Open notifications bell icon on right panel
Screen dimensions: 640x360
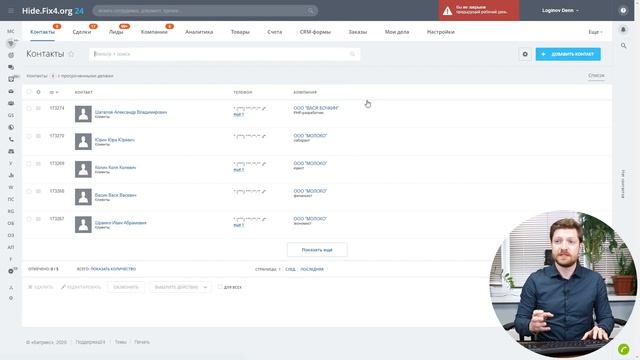pos(623,30)
